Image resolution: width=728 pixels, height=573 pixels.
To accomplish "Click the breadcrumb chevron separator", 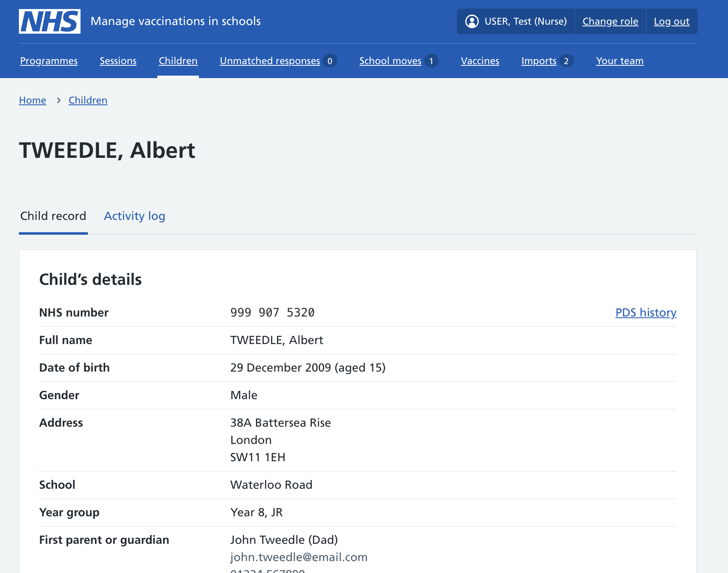I will [x=59, y=100].
